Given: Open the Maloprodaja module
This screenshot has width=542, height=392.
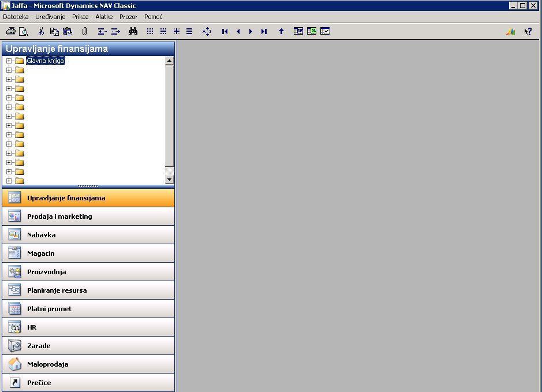Looking at the screenshot, I should 88,364.
